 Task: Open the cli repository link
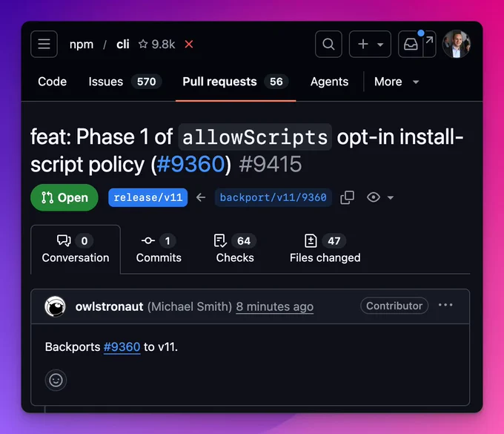point(123,44)
